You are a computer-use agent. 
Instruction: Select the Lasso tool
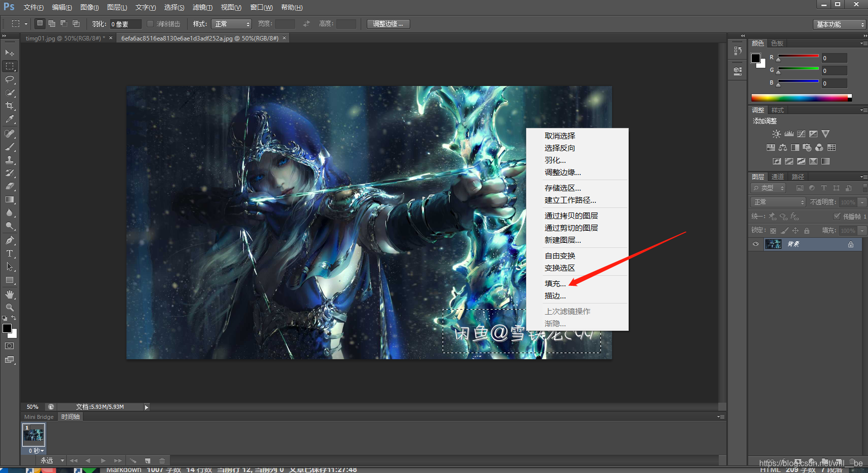(x=10, y=79)
